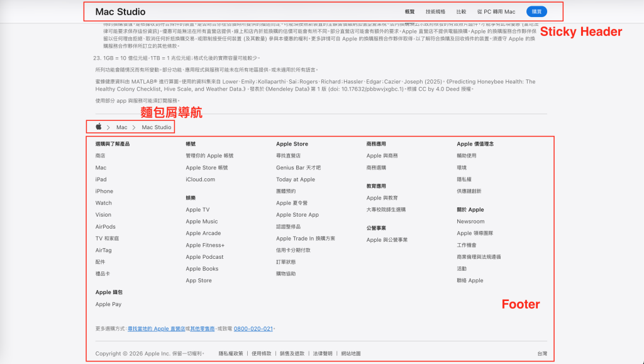Open 認證整修品 refurbished link
The width and height of the screenshot is (644, 364).
pyautogui.click(x=288, y=227)
